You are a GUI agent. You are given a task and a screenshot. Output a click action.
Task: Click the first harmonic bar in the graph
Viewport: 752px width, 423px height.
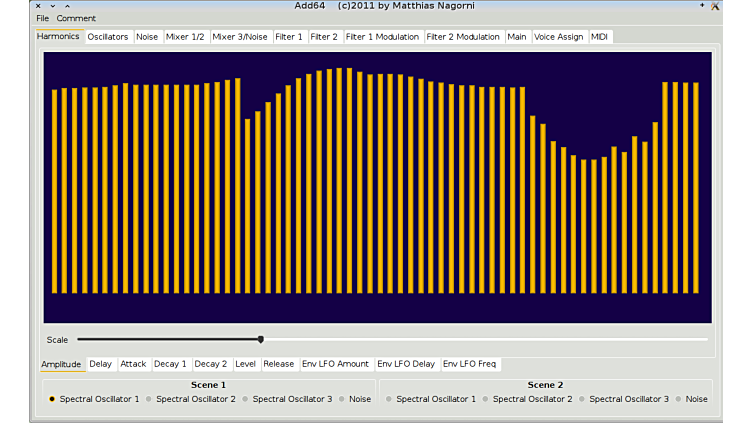point(55,190)
